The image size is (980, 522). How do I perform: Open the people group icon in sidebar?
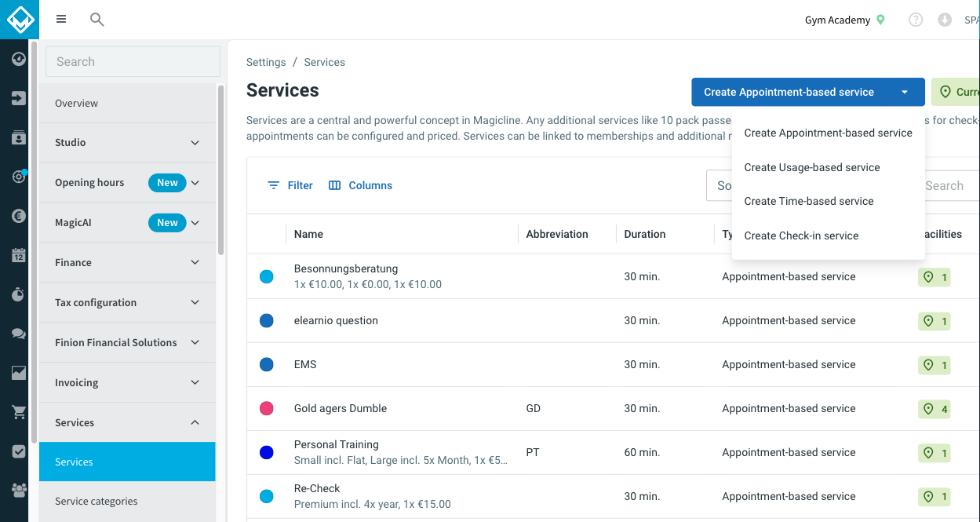tap(19, 491)
